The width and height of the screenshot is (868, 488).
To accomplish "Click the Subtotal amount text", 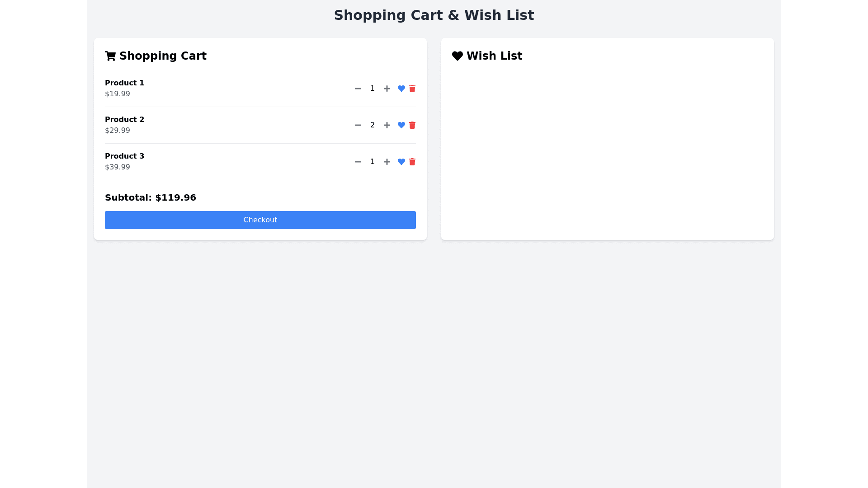I will (151, 197).
